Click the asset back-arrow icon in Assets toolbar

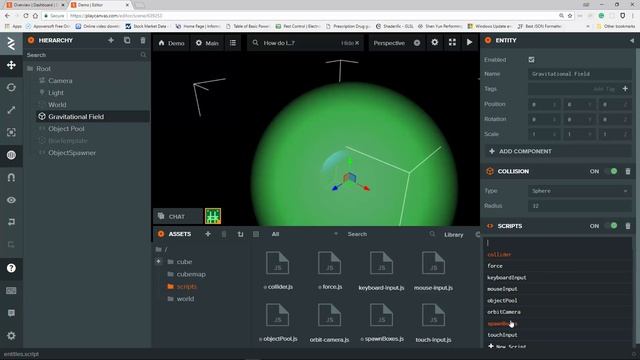[240, 234]
